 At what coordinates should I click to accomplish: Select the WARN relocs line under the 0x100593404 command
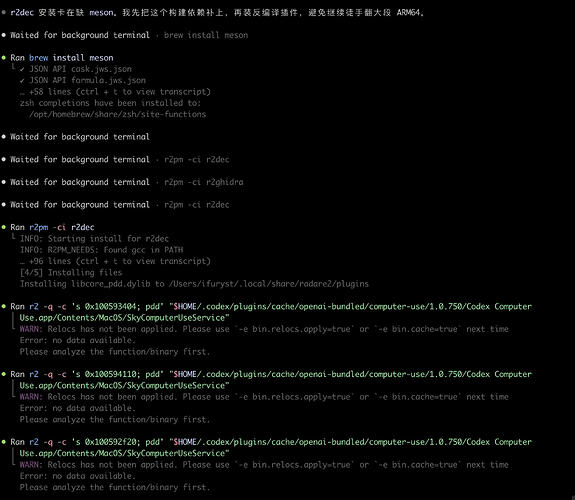(x=264, y=329)
